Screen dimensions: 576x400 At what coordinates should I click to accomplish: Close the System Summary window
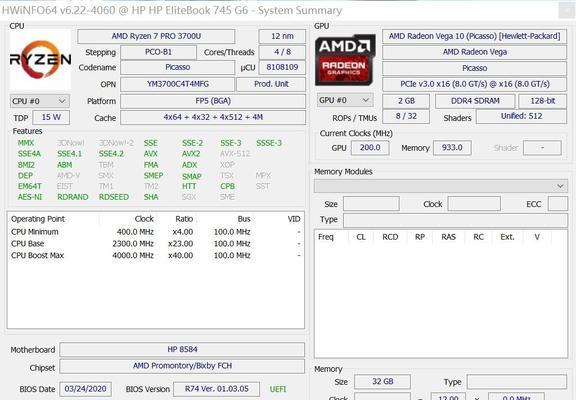(566, 10)
